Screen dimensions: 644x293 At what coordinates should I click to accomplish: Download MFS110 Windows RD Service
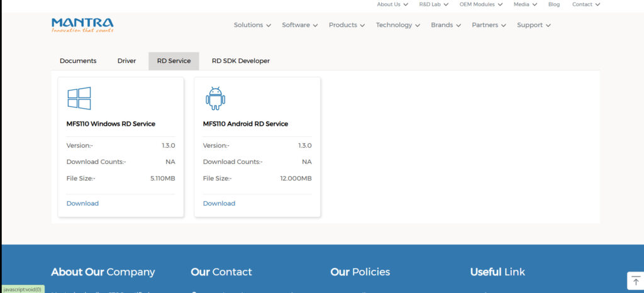click(x=82, y=204)
